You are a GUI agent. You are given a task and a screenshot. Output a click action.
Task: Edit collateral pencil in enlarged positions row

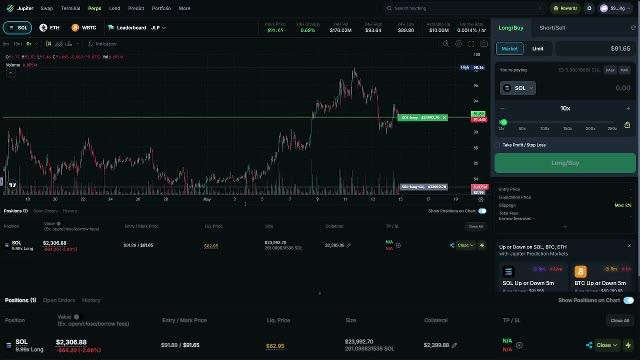(x=455, y=345)
